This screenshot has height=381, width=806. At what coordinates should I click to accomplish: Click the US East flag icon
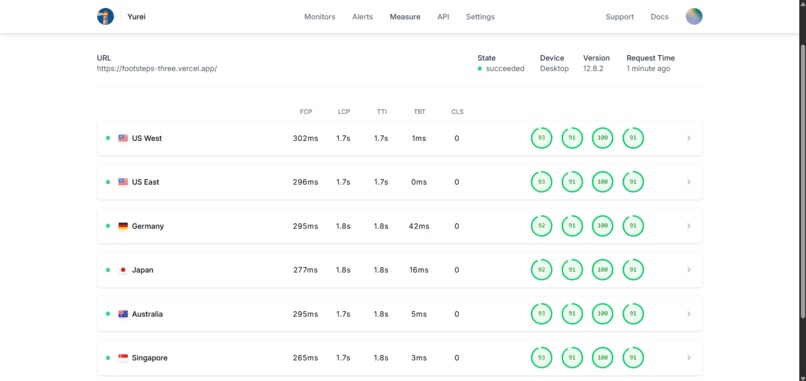(x=123, y=182)
